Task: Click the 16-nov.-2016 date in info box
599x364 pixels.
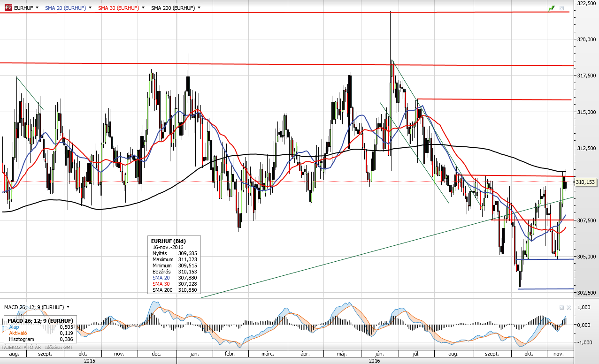Action: (x=168, y=247)
